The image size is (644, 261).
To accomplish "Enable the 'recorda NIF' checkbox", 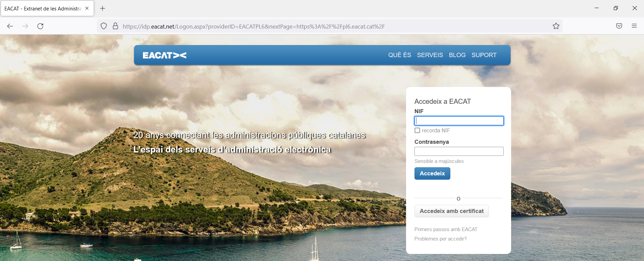I will (x=417, y=130).
